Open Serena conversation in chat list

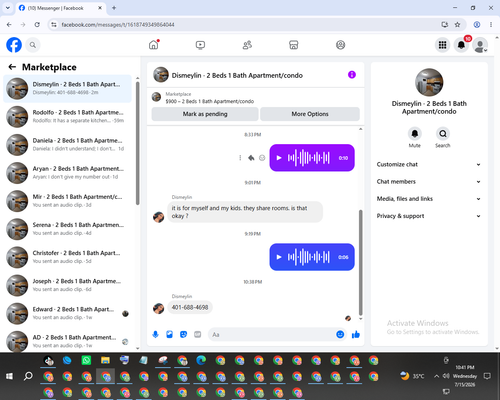pos(67,229)
